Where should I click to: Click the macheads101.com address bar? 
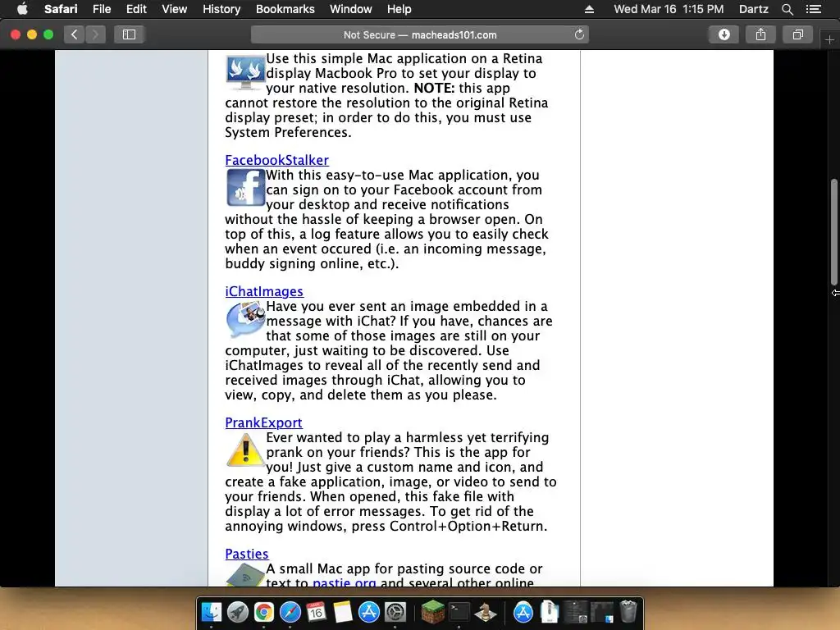tap(420, 34)
